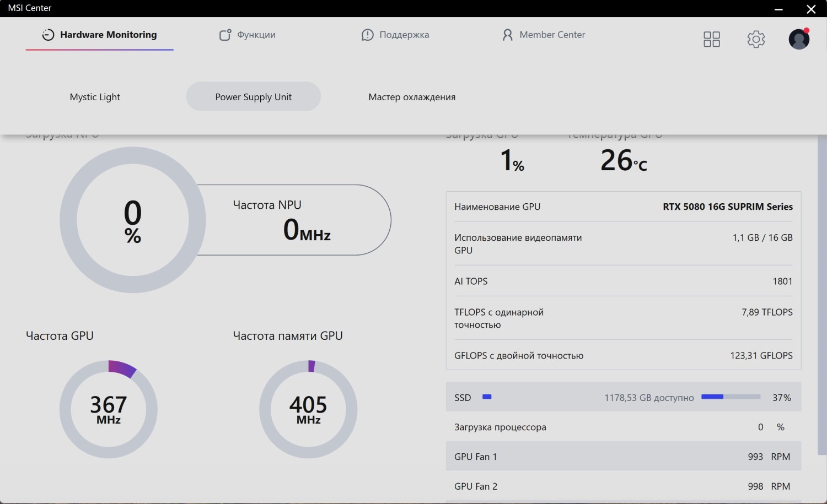
Task: Click the SSD usage progress bar
Action: tap(731, 397)
